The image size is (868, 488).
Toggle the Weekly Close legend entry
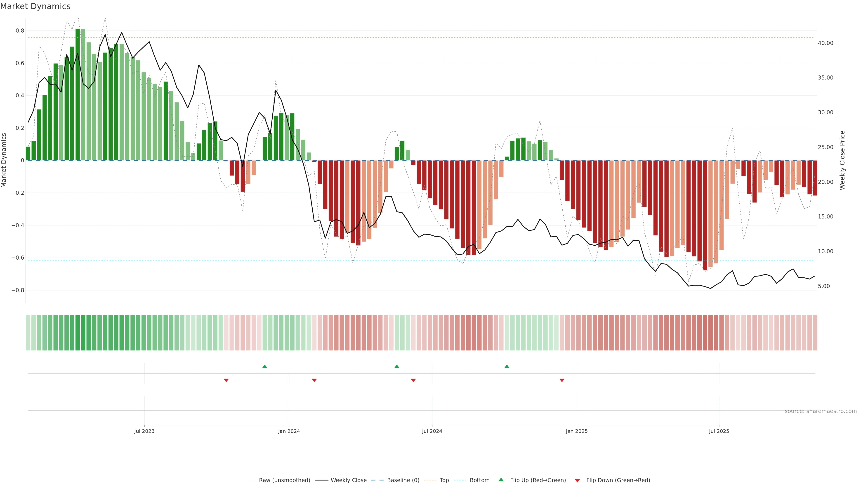pyautogui.click(x=348, y=480)
